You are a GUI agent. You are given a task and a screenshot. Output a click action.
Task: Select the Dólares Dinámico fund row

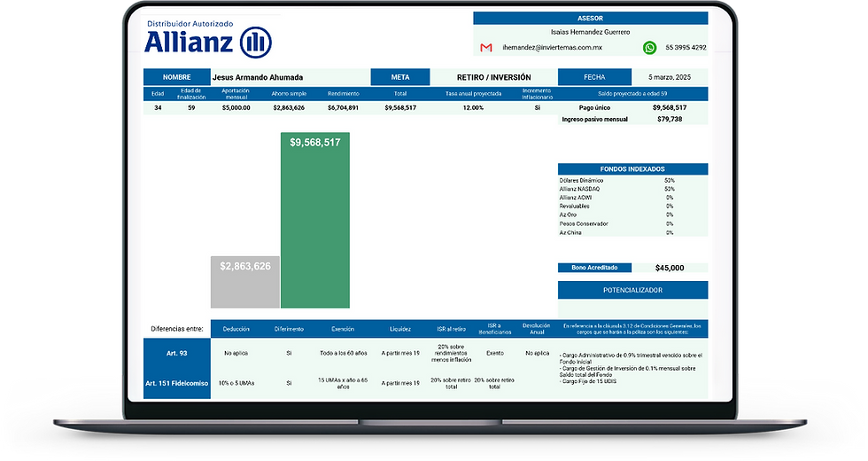[x=632, y=181]
